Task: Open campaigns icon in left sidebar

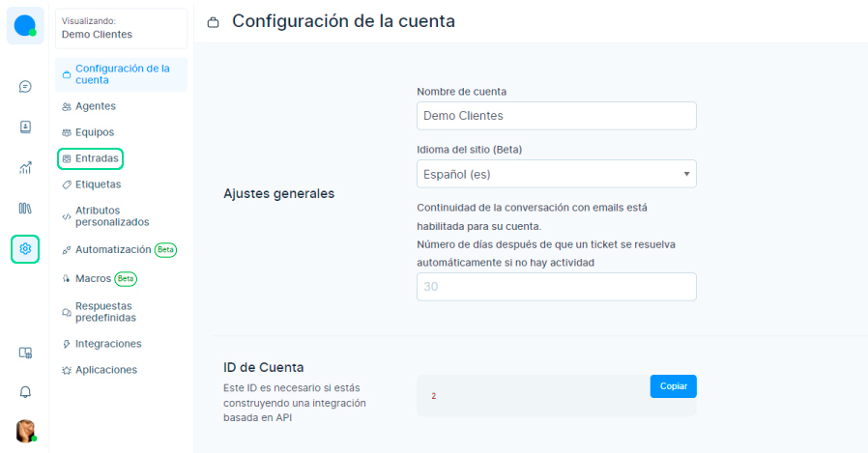Action: pos(25,208)
